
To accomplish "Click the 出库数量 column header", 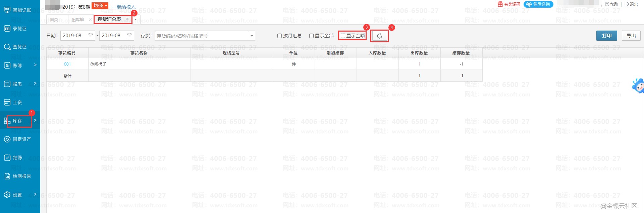I will [x=419, y=53].
